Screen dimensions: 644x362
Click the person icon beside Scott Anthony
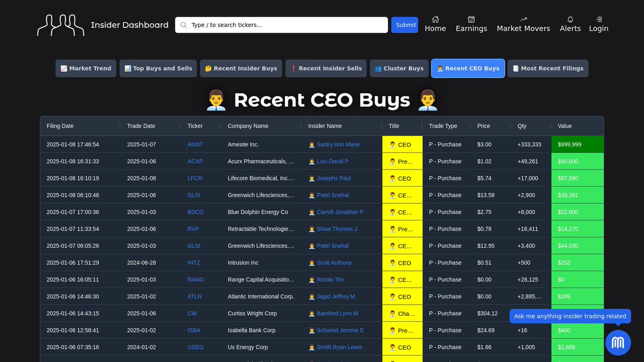(x=312, y=263)
